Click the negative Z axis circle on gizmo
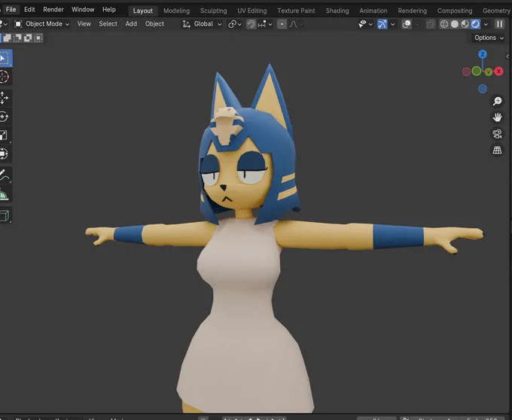Viewport: 512px width, 420px height. pos(483,89)
